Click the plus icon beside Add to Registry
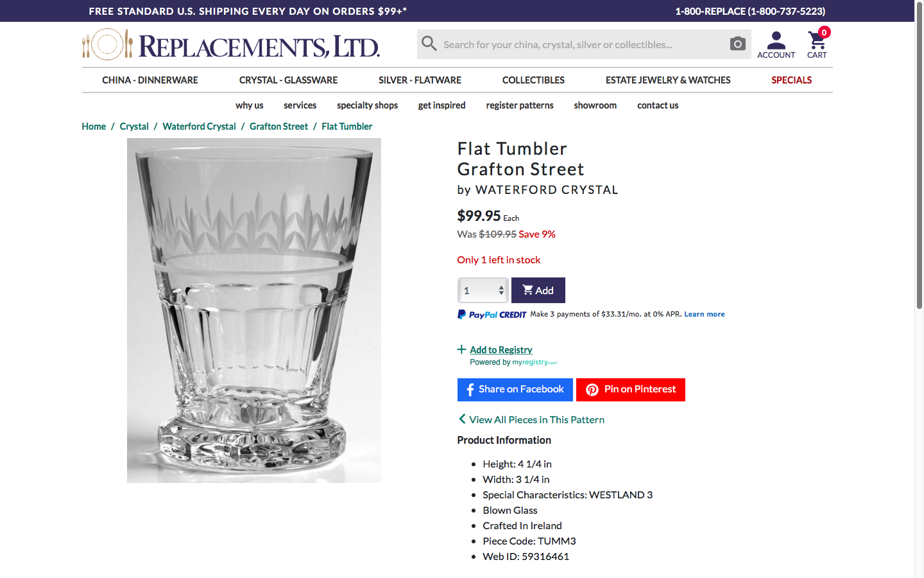Image resolution: width=924 pixels, height=578 pixels. coord(461,349)
